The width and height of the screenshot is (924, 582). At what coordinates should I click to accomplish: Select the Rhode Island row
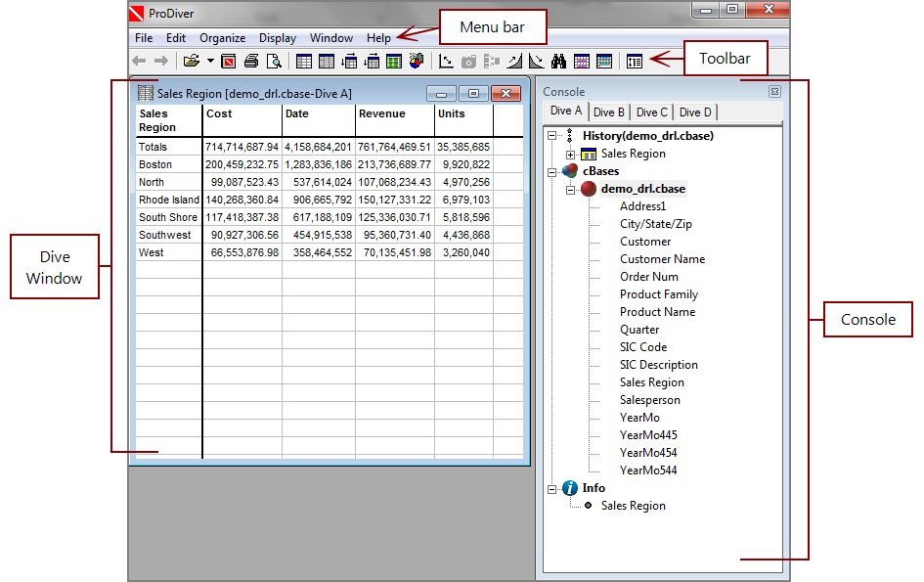[x=168, y=200]
